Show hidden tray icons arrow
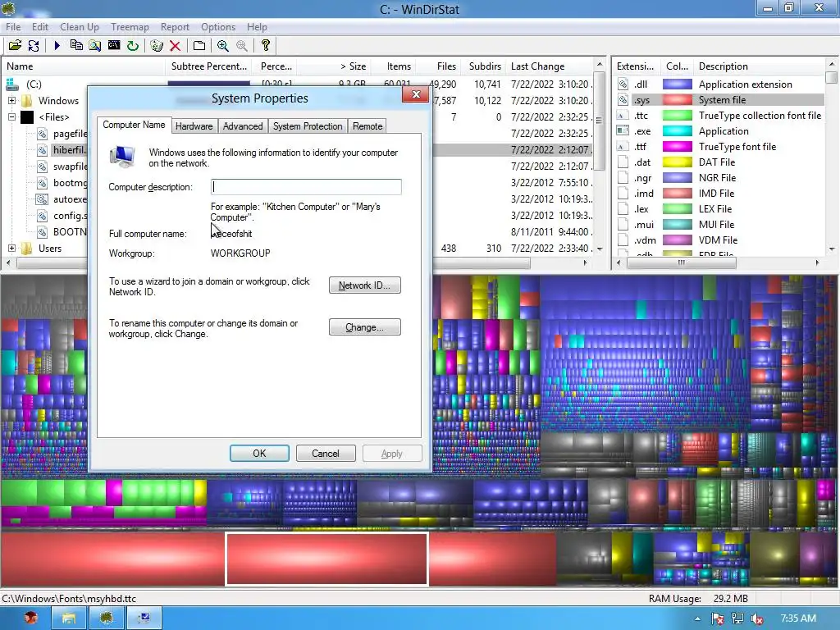This screenshot has height=630, width=840. click(x=697, y=619)
